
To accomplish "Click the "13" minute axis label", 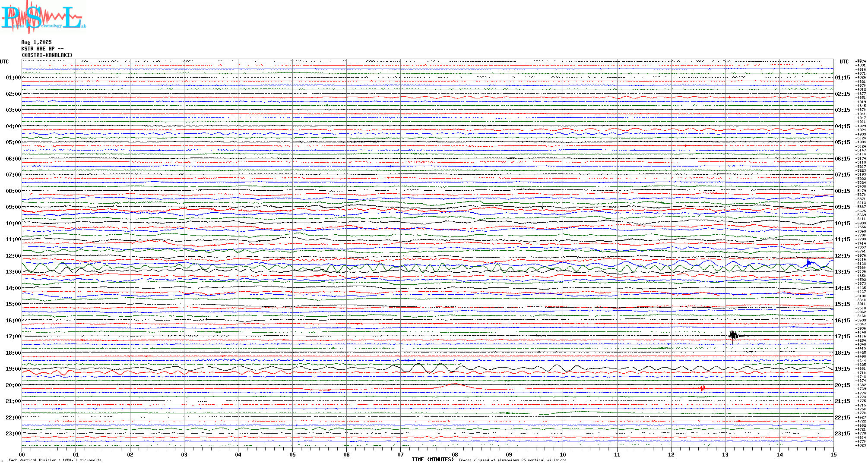I will [x=725, y=454].
